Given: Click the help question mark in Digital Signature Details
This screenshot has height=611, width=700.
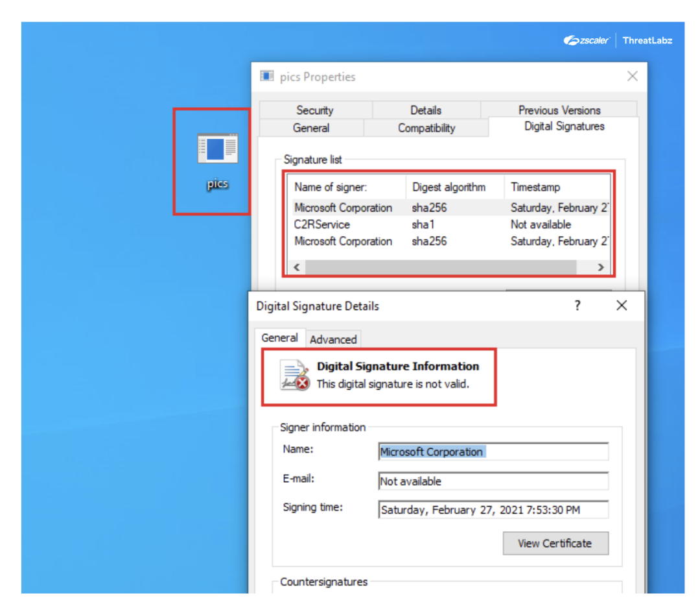Looking at the screenshot, I should (577, 305).
